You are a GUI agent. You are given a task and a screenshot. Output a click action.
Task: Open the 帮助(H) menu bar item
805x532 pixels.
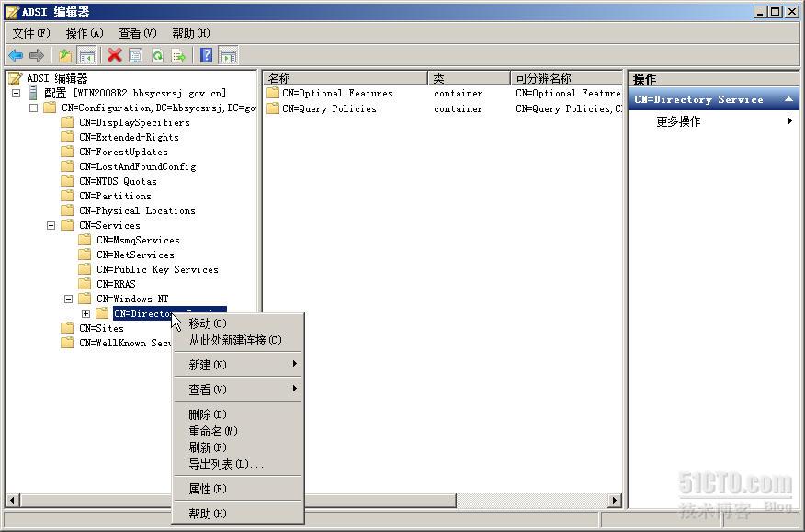tap(191, 33)
